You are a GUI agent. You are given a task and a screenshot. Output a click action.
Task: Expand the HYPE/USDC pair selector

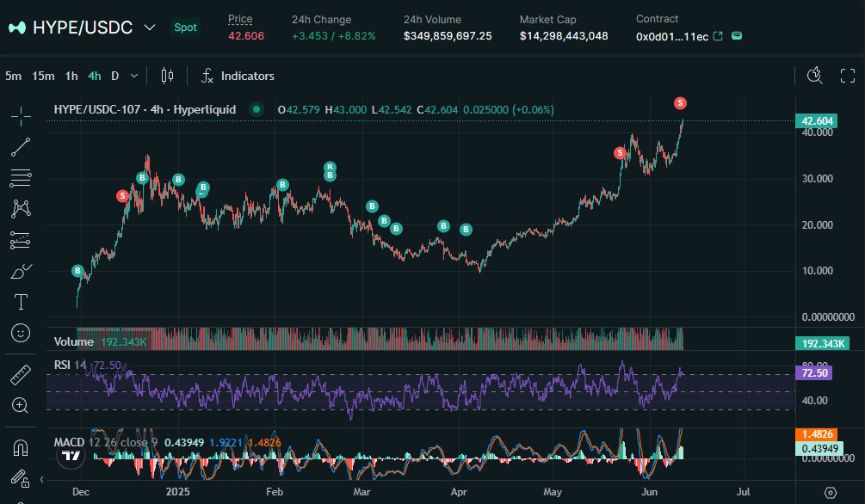pyautogui.click(x=150, y=28)
